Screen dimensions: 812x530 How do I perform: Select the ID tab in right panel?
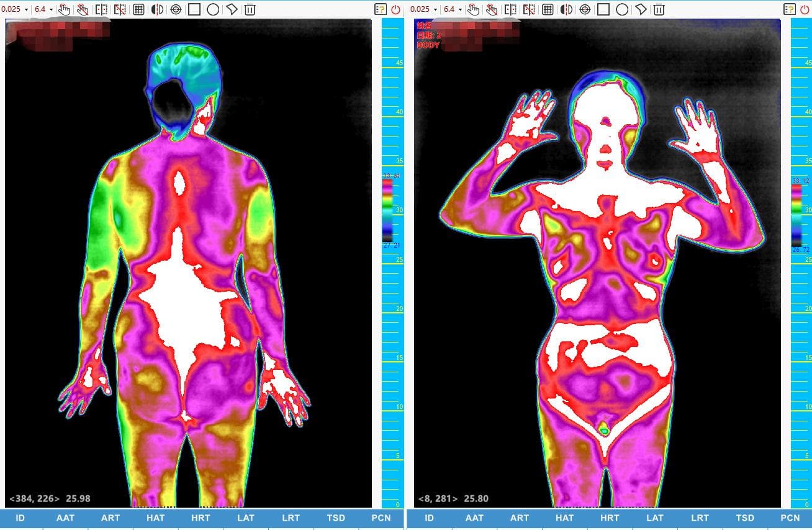pyautogui.click(x=430, y=518)
